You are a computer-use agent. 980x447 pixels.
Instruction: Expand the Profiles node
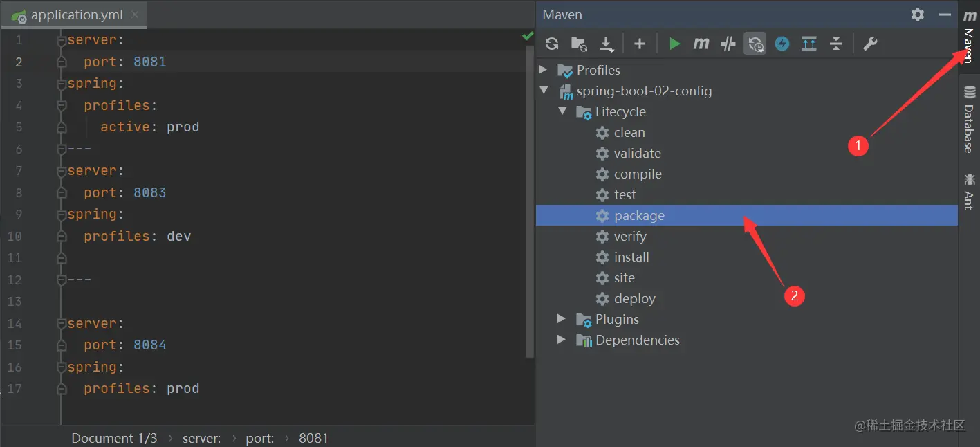tap(543, 70)
